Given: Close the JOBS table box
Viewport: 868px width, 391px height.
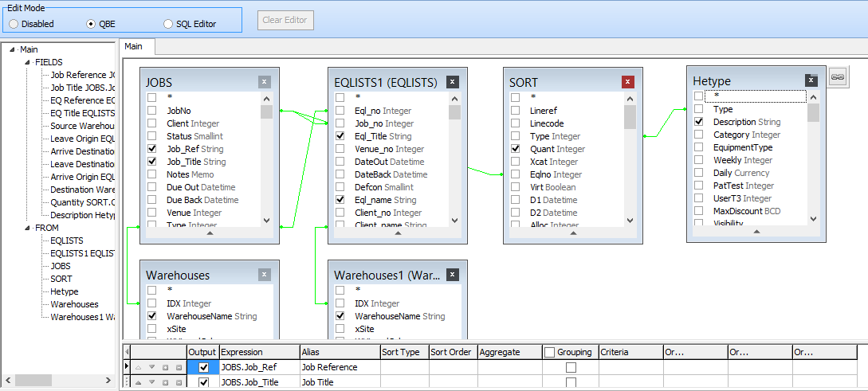Looking at the screenshot, I should [265, 82].
